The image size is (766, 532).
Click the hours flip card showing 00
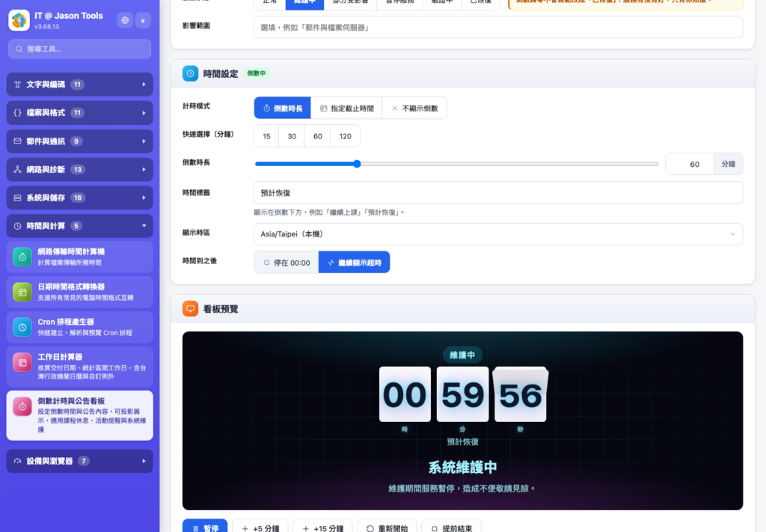(x=405, y=395)
